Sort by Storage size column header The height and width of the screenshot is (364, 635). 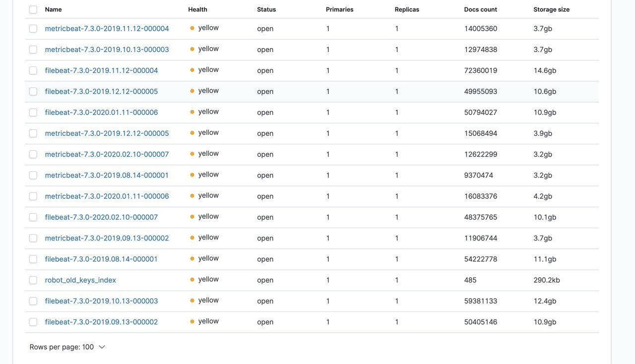[x=552, y=9]
